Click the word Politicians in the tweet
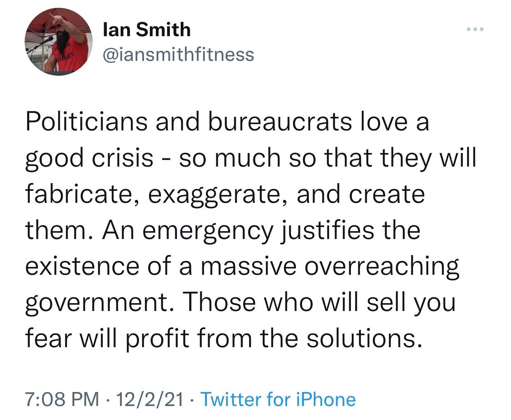This screenshot has width=511, height=420. (x=86, y=122)
